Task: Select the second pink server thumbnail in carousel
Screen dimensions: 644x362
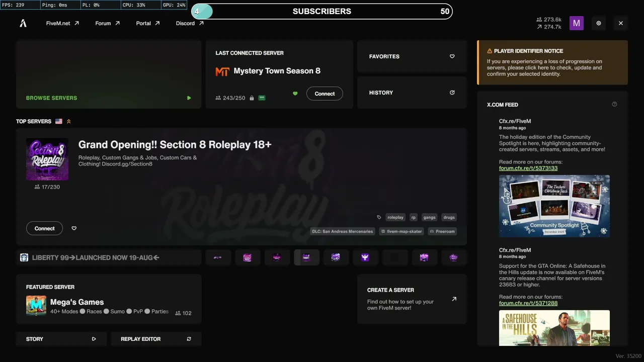Action: [x=248, y=257]
